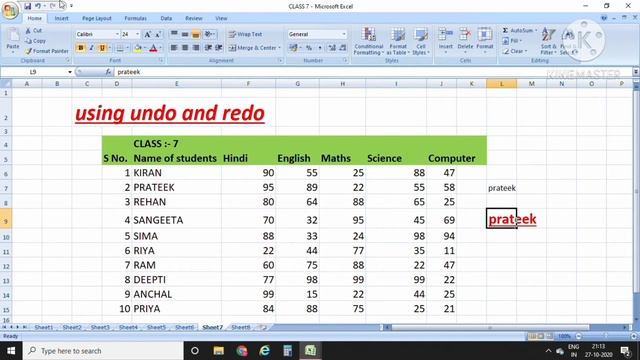Viewport: 640px width, 360px height.
Task: Switch to the Insert ribbon tab
Action: point(62,18)
